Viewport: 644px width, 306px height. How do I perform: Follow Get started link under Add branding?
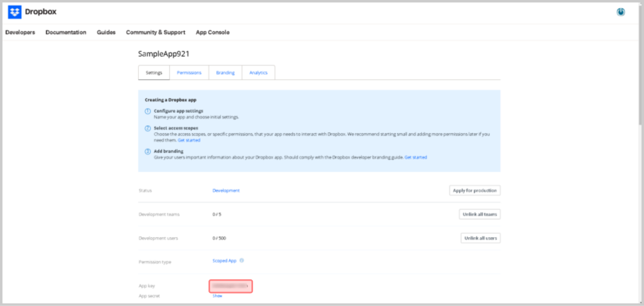coord(416,157)
